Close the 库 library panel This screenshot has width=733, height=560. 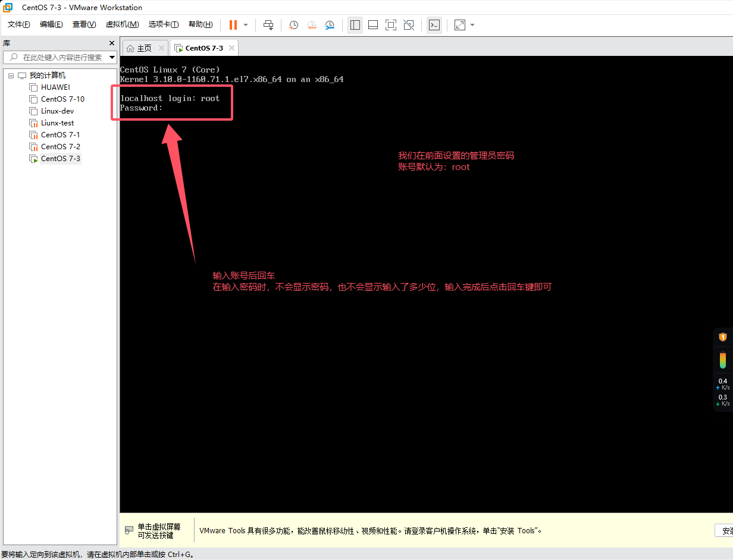tap(112, 43)
